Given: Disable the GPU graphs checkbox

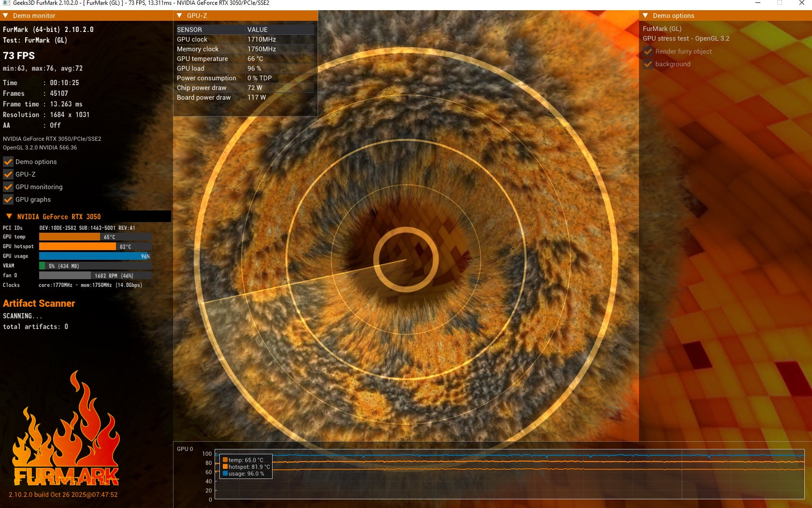Looking at the screenshot, I should (x=8, y=199).
